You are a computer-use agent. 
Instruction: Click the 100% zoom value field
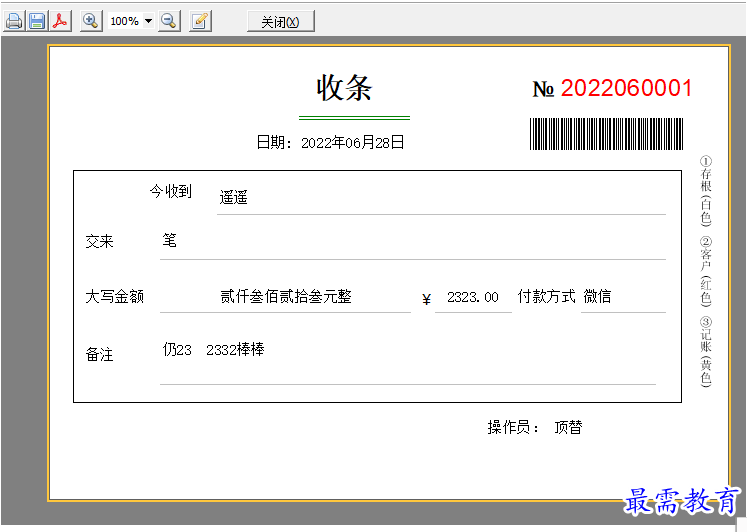point(125,21)
